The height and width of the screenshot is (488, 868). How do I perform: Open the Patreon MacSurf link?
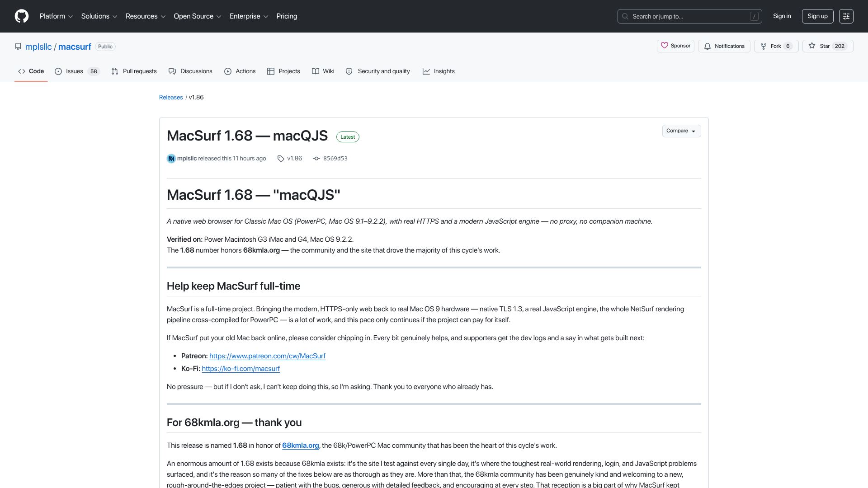pos(267,356)
